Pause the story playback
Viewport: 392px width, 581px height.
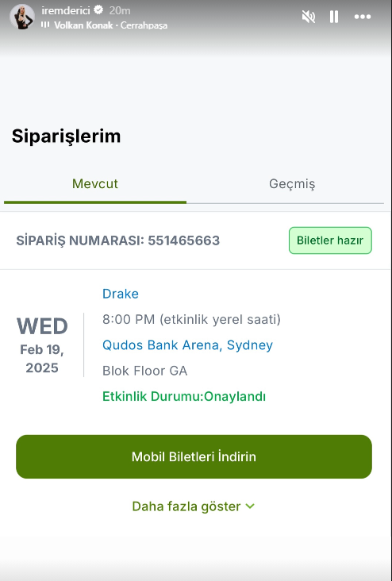coord(334,17)
